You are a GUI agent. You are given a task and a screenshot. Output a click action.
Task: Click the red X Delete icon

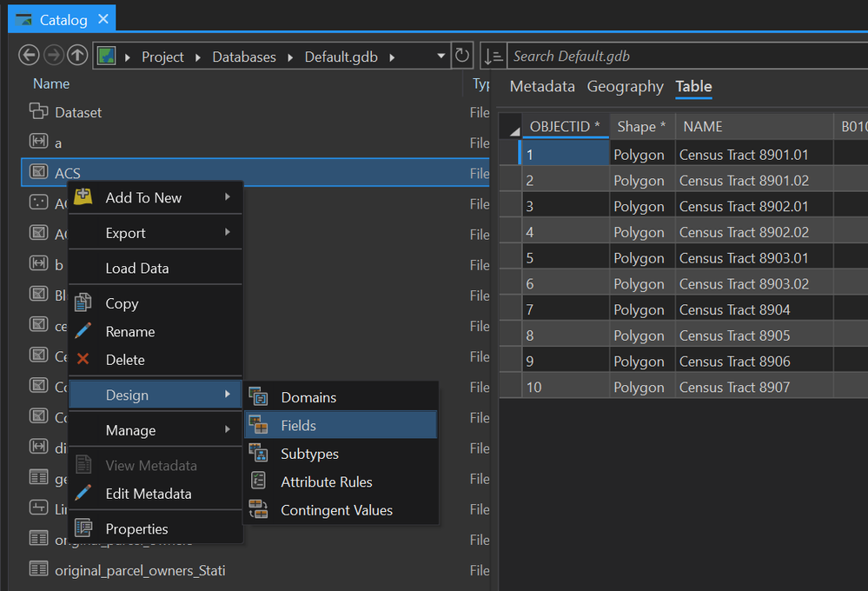coord(83,359)
